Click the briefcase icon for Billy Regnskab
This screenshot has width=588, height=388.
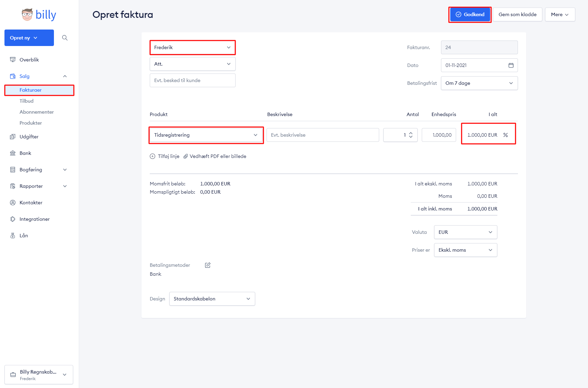pos(13,375)
